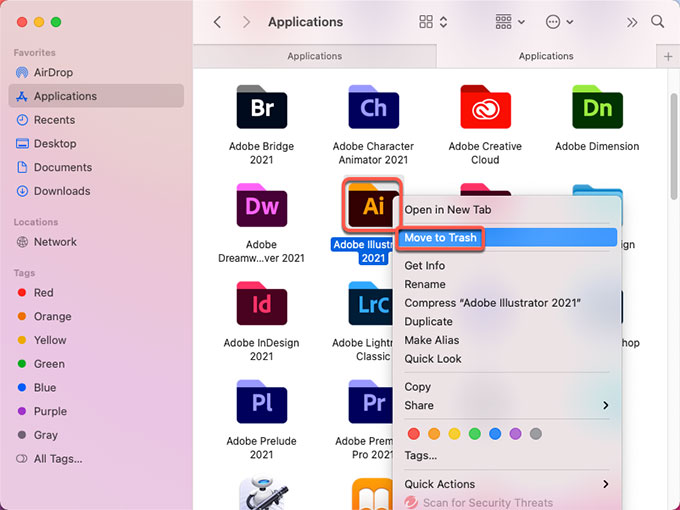This screenshot has width=680, height=510.
Task: Apply blue tag color in context menu
Action: tap(495, 434)
